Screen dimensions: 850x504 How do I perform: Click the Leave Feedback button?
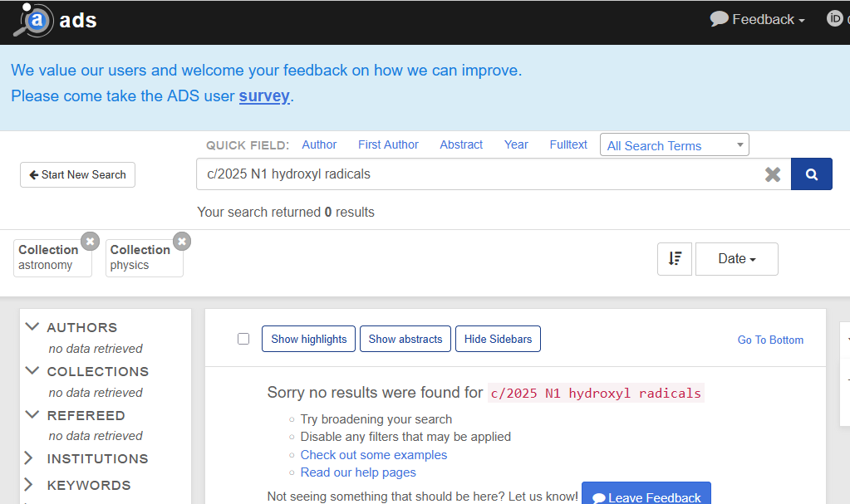pos(646,494)
